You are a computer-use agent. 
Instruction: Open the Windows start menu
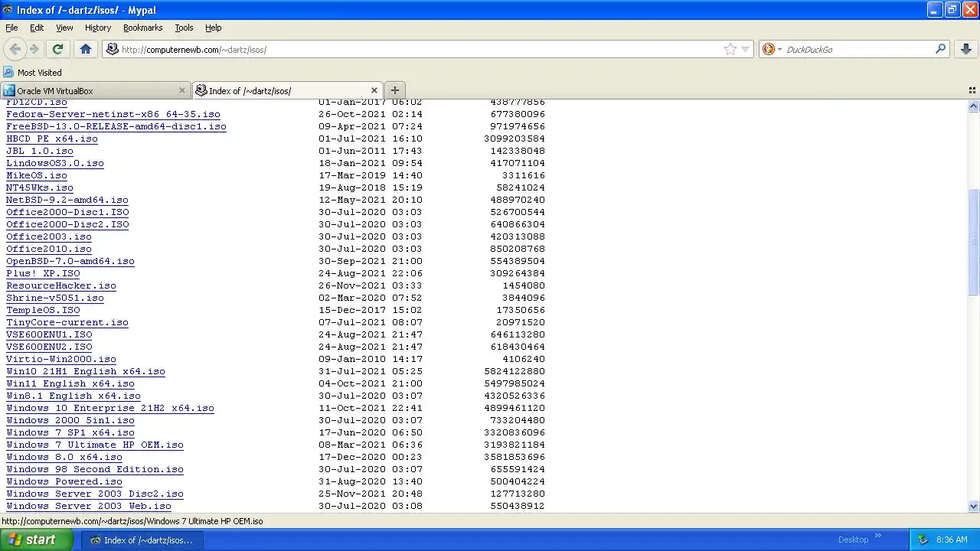(x=37, y=540)
